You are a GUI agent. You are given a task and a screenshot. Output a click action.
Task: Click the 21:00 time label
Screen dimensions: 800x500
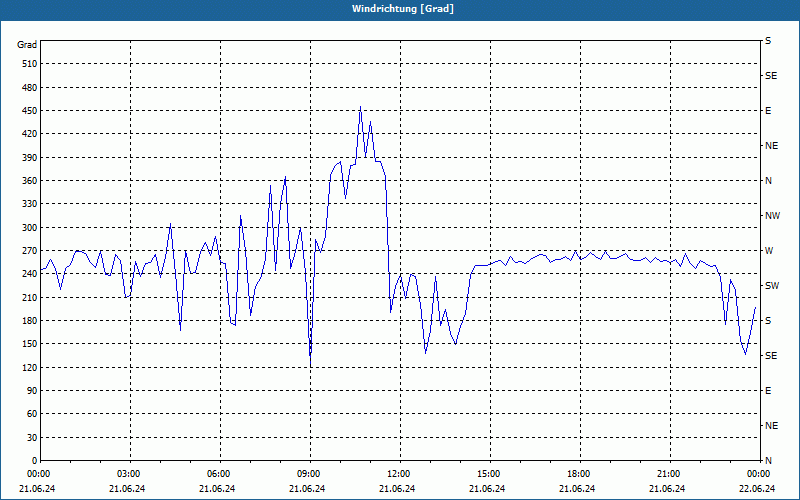click(667, 474)
